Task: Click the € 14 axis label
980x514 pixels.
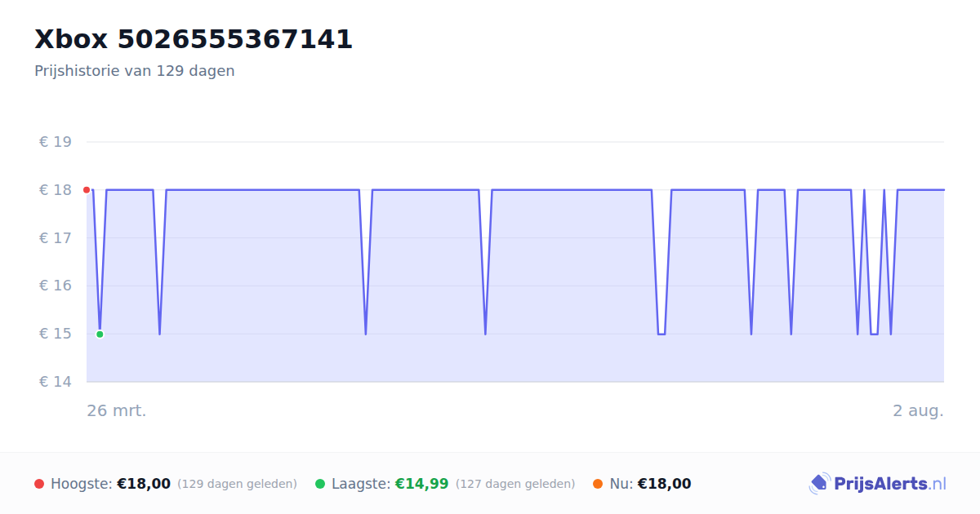Action: point(56,382)
